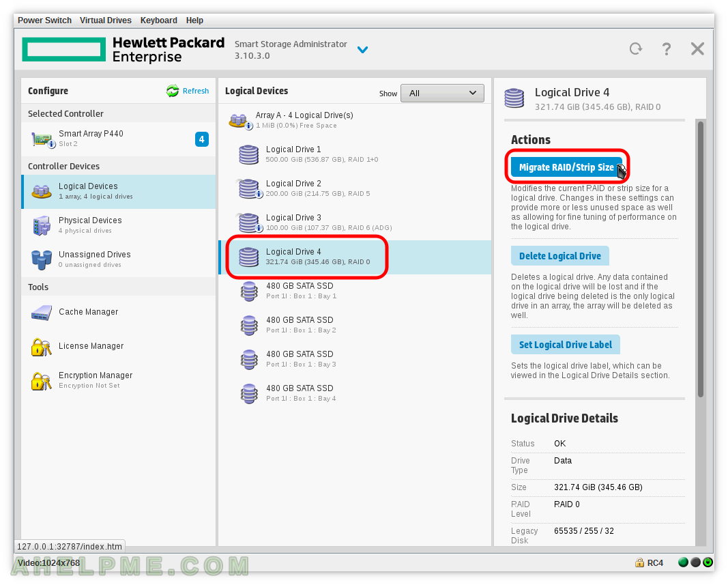Viewport: 728px width, 585px height.
Task: Select 480 GB SATA SSD in Bay 4 text
Action: [x=300, y=388]
